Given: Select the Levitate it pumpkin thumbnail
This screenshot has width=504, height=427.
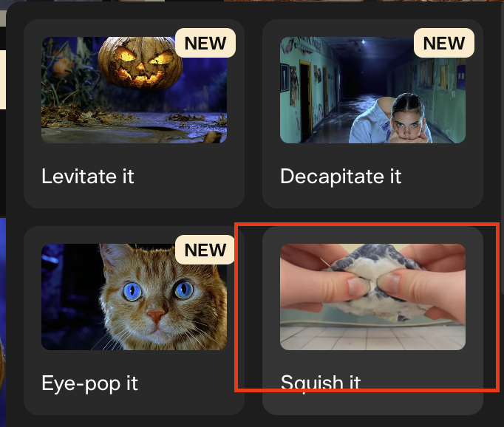Looking at the screenshot, I should (x=134, y=90).
